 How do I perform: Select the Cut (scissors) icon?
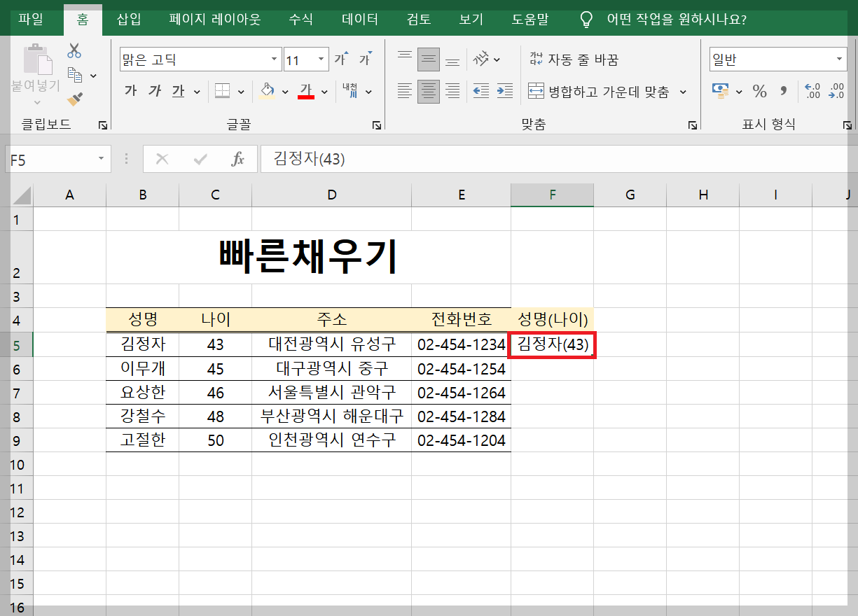click(74, 50)
